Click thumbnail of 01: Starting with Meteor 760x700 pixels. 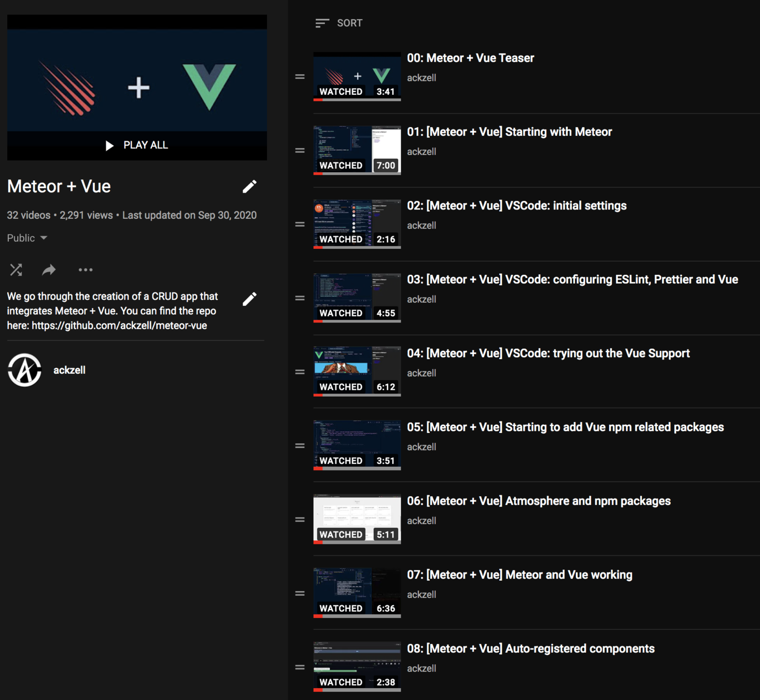[357, 150]
